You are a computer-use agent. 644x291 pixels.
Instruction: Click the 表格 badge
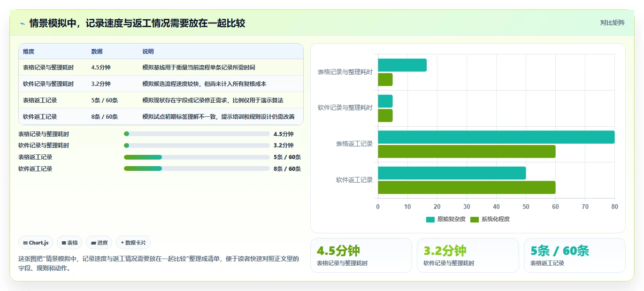point(69,243)
